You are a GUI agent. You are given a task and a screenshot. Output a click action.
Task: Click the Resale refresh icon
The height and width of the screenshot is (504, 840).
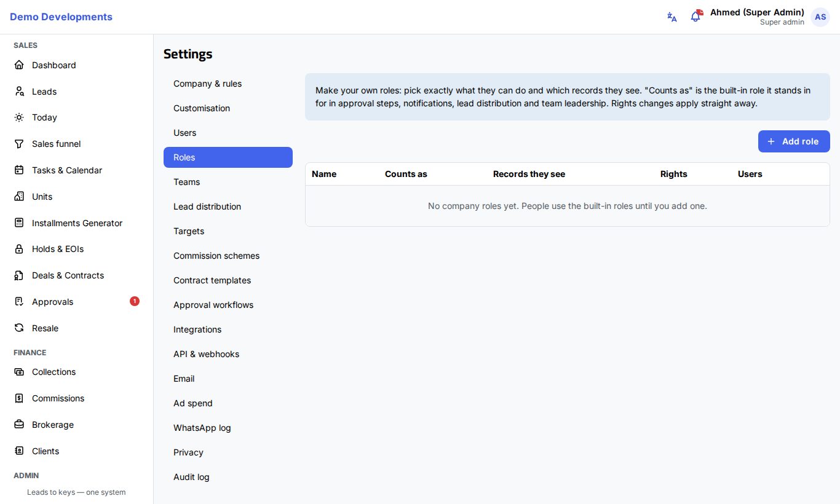(19, 328)
